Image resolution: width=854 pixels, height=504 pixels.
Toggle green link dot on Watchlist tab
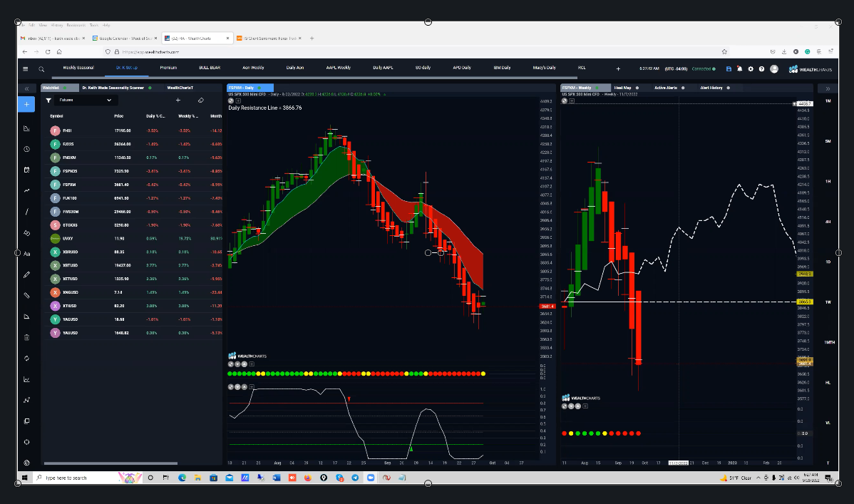[64, 88]
